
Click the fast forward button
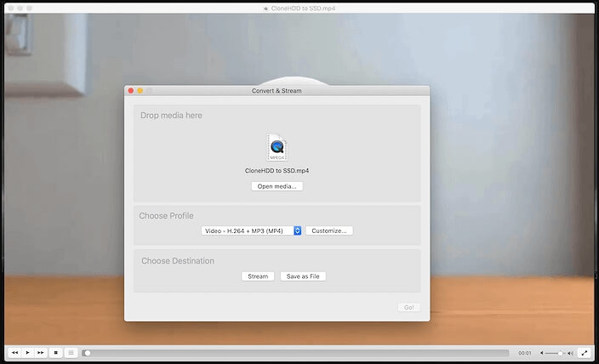pos(40,352)
